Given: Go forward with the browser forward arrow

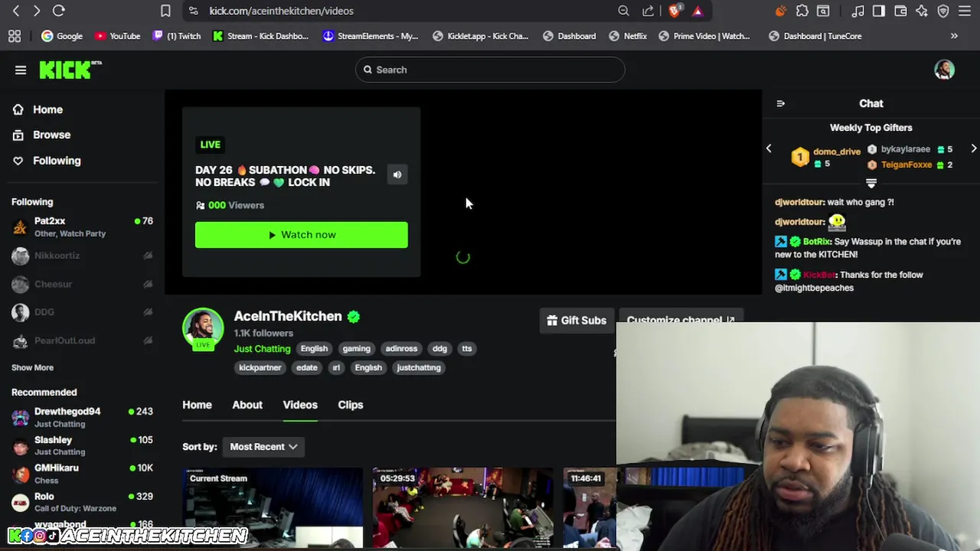Looking at the screenshot, I should pos(36,11).
